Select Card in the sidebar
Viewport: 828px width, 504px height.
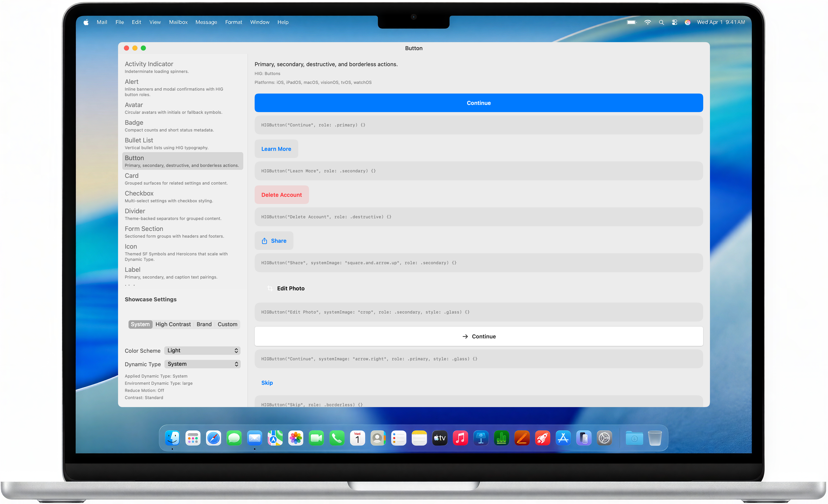183,179
